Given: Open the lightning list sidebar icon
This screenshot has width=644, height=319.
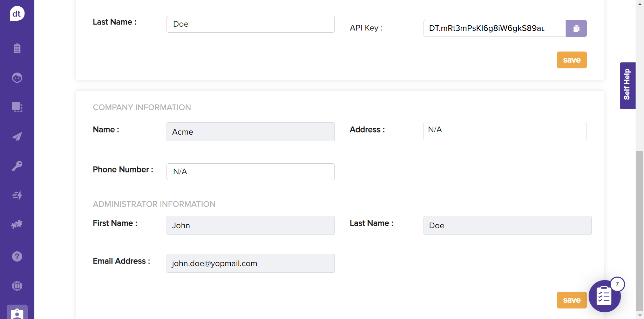Looking at the screenshot, I should (x=17, y=195).
